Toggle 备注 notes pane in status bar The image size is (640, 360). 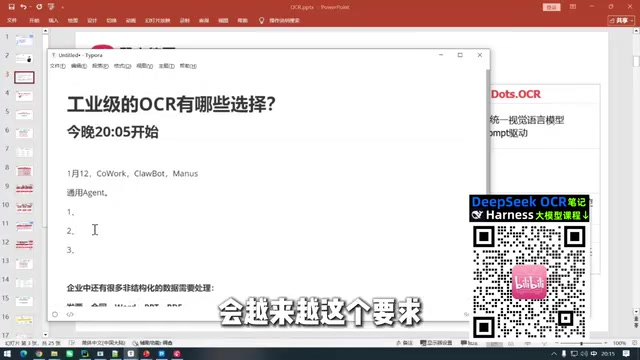(404, 343)
